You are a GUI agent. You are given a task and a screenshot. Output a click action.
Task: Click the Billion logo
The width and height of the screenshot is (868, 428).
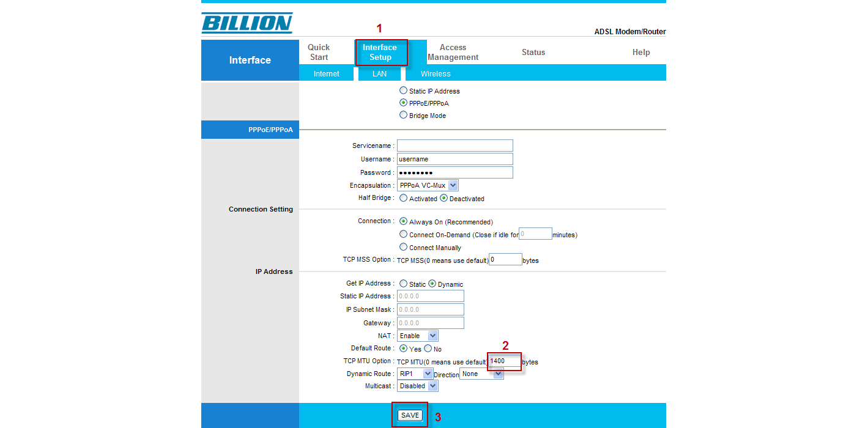click(x=247, y=23)
